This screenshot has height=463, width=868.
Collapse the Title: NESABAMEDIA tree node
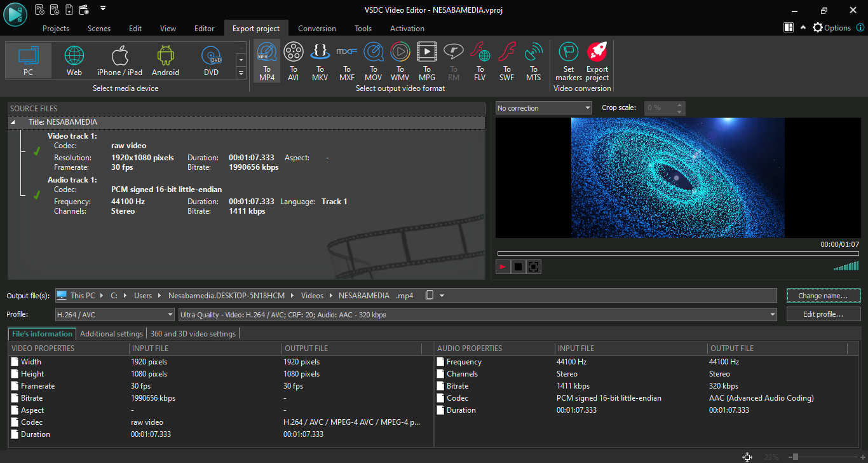click(13, 122)
